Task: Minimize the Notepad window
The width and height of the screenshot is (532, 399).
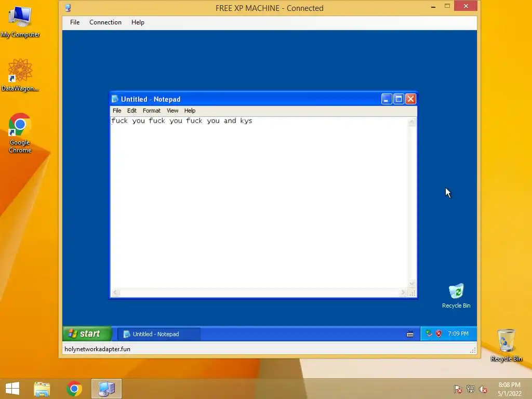Action: [387, 99]
